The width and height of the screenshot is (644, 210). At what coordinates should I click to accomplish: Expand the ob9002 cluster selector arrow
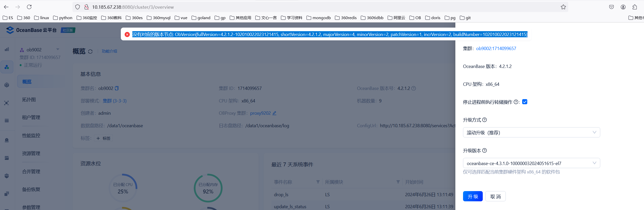coord(58,49)
